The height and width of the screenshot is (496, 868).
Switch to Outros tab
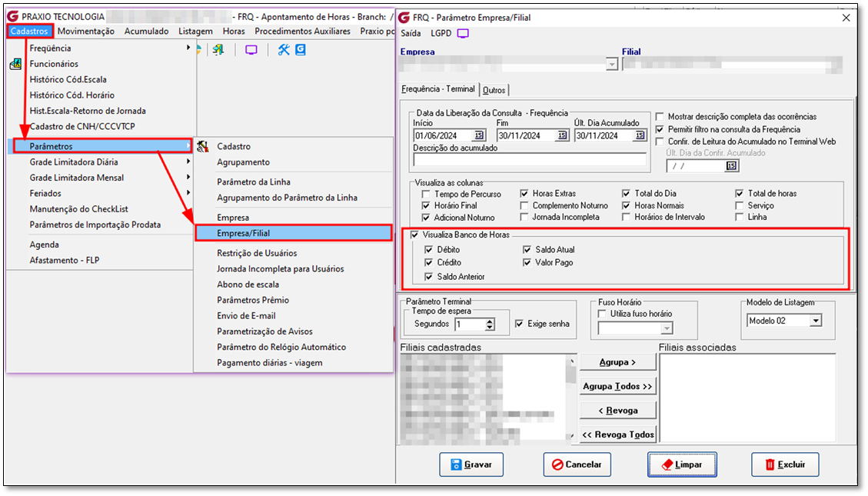(494, 90)
